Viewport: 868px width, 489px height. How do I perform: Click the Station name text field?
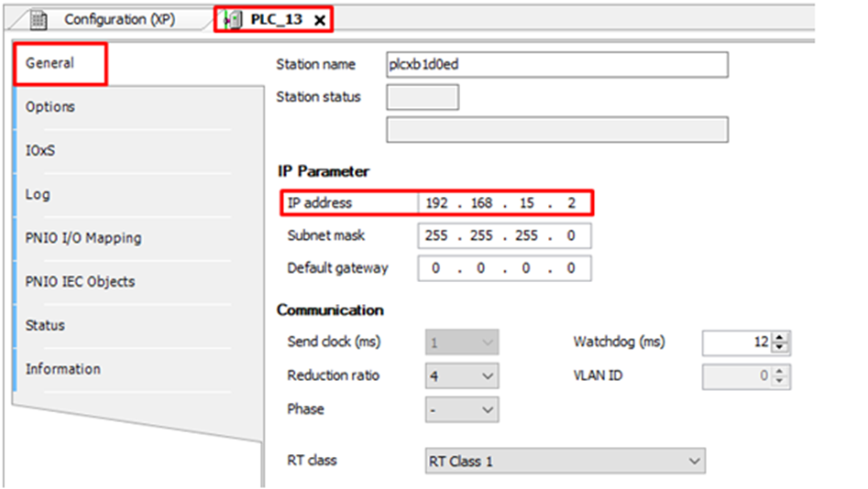click(x=557, y=65)
